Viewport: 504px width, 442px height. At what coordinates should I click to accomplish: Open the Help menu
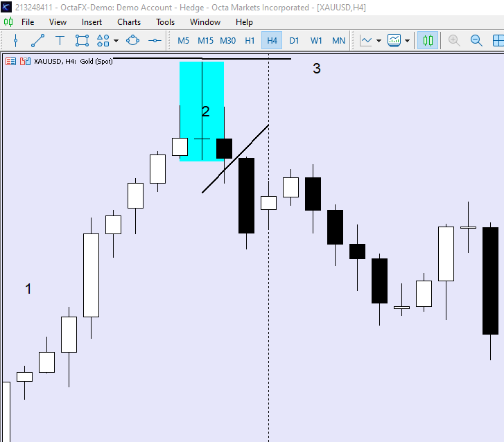click(244, 22)
